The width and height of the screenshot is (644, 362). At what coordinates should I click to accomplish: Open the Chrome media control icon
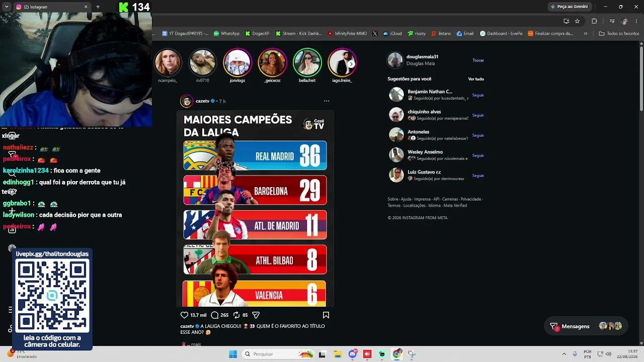point(612,21)
